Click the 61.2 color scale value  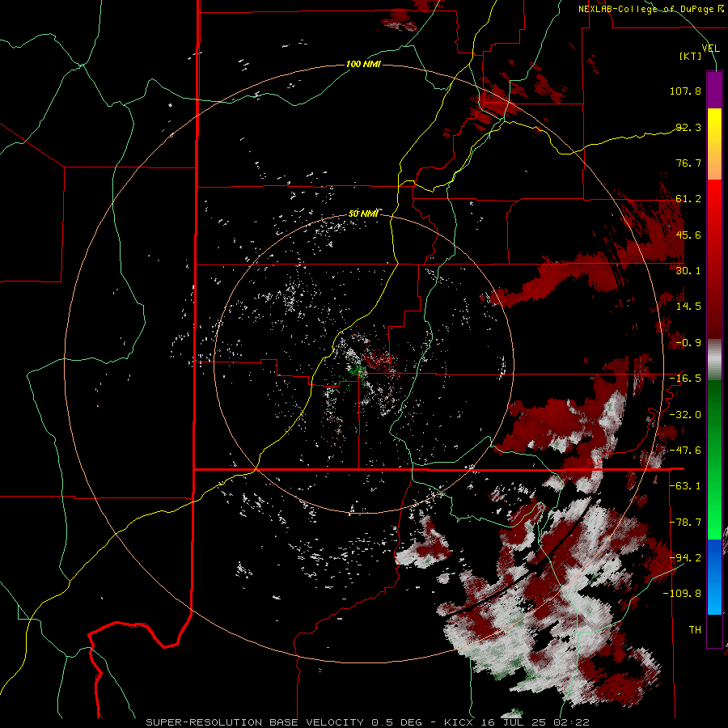[x=688, y=199]
